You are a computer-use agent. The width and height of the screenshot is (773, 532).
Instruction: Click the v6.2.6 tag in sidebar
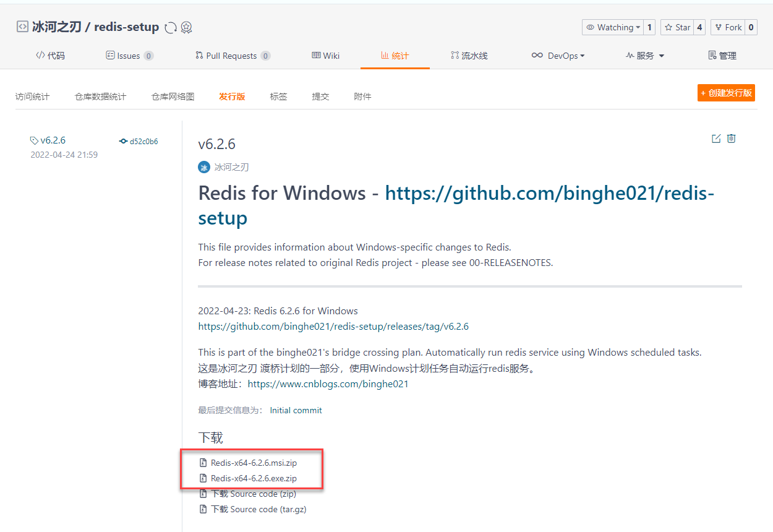pyautogui.click(x=53, y=140)
